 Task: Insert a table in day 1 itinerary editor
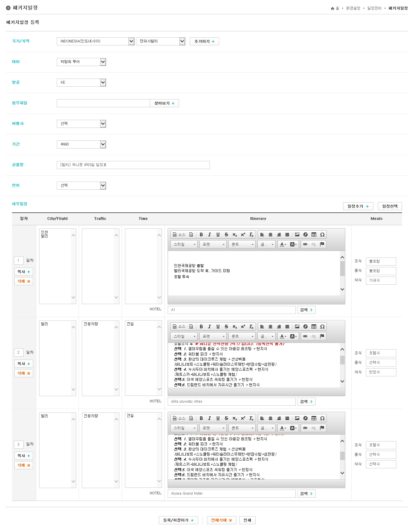314,235
